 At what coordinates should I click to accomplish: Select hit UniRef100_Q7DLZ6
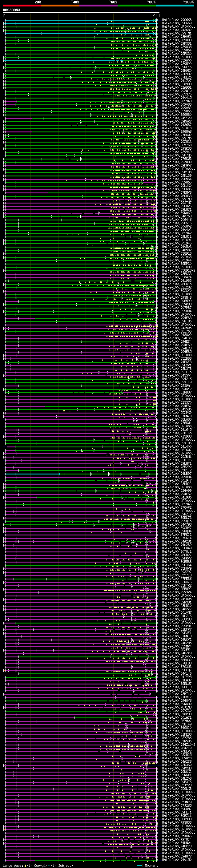pos(177,78)
